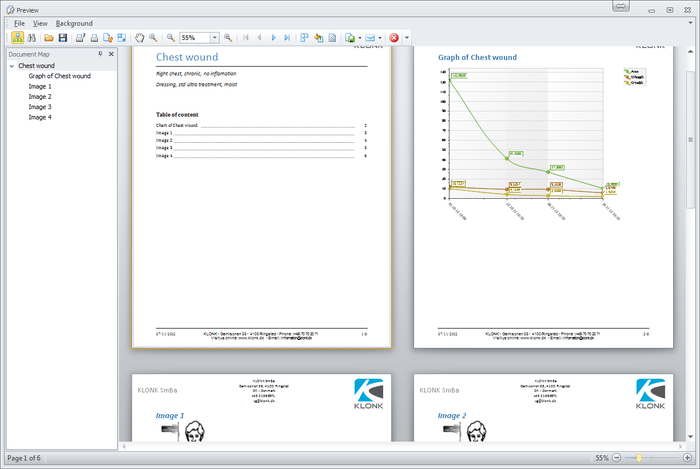Click the Zoom Out toolbar icon

tap(171, 38)
